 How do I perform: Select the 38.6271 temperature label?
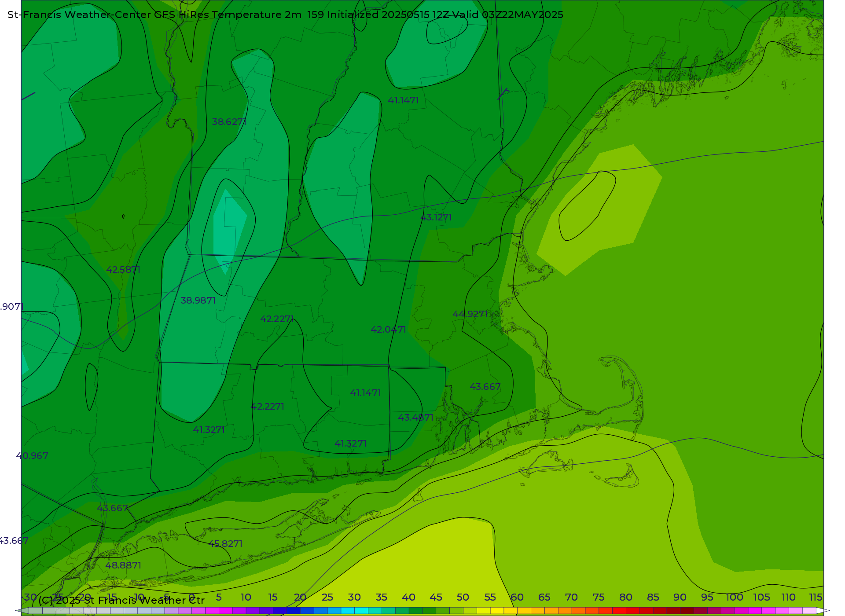(229, 122)
